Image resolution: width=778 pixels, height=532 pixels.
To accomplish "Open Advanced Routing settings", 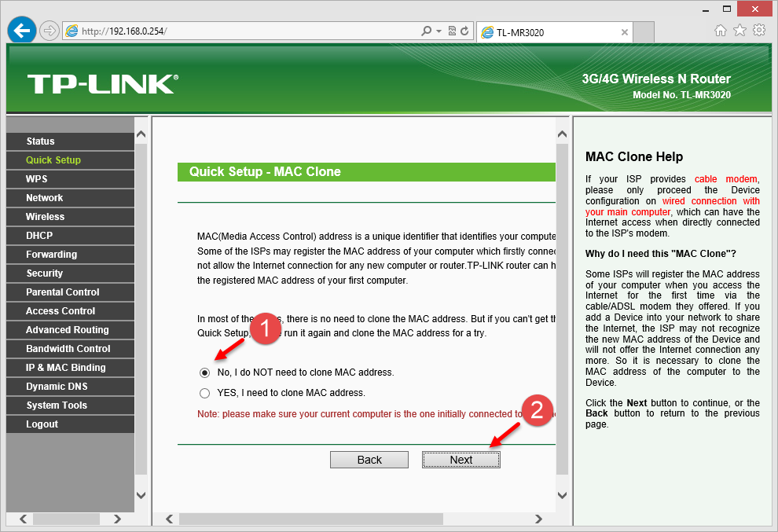I will (x=71, y=329).
